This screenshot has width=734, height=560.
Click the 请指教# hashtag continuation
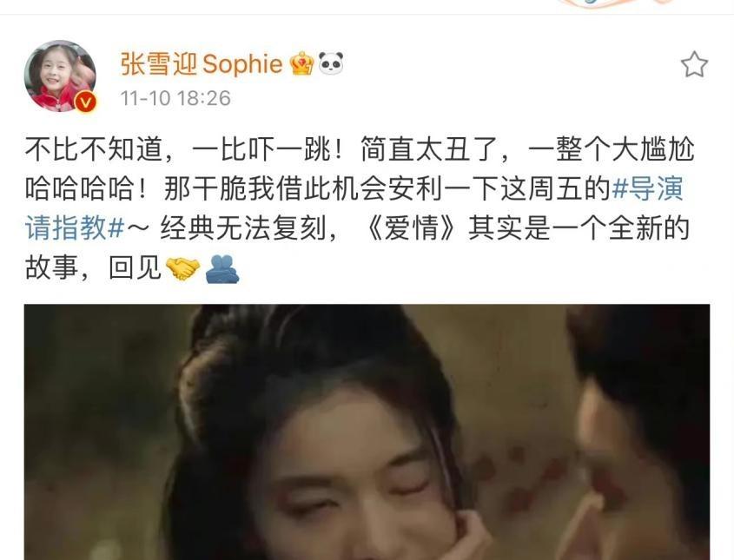coord(75,228)
